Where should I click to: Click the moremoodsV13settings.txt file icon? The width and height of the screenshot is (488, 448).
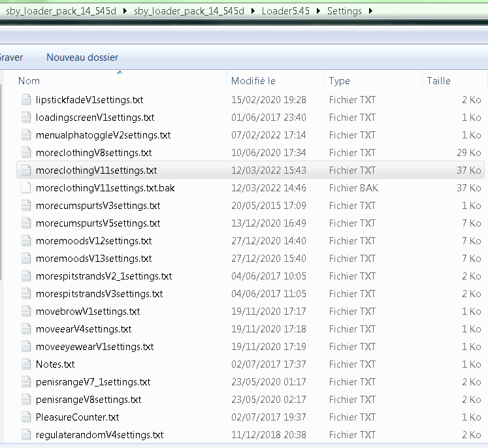(26, 259)
